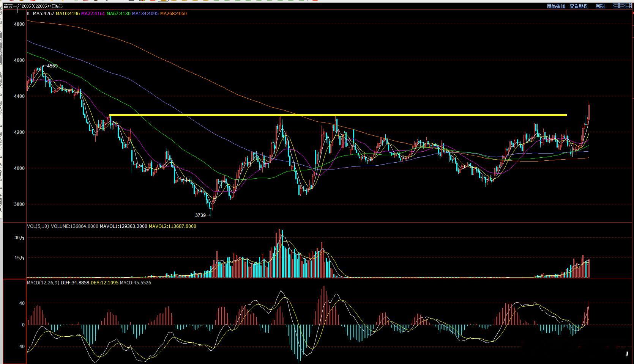Click the 3800 price axis label
The image size is (634, 364).
coord(19,204)
